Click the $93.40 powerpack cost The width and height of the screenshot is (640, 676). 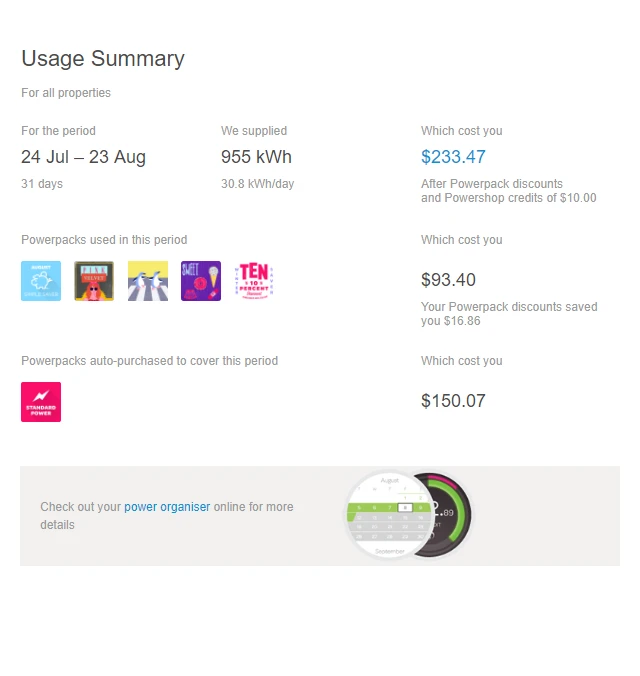pyautogui.click(x=448, y=280)
